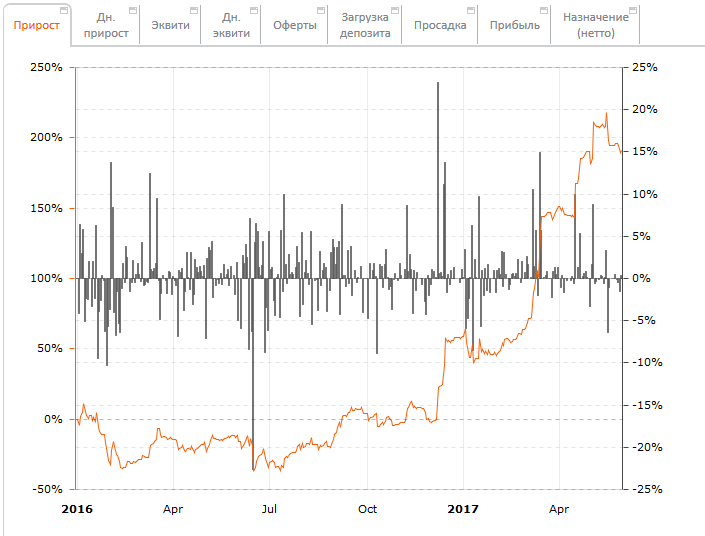Image resolution: width=705 pixels, height=536 pixels.
Task: Open the Назначение (нетто) tab
Action: [x=595, y=25]
